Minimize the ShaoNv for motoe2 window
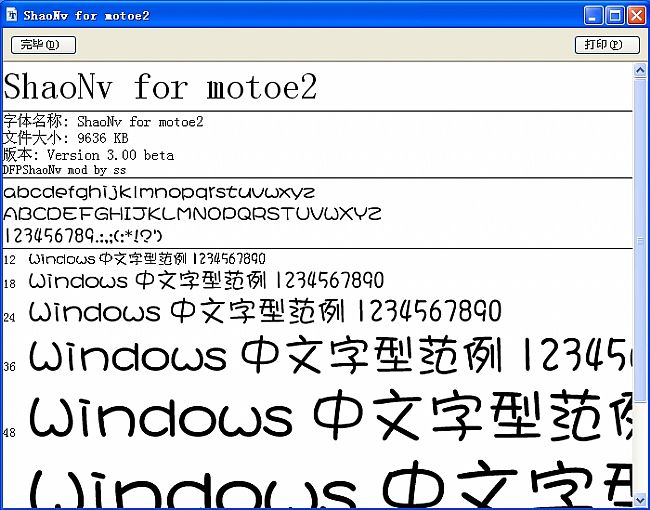The image size is (650, 510). 593,16
